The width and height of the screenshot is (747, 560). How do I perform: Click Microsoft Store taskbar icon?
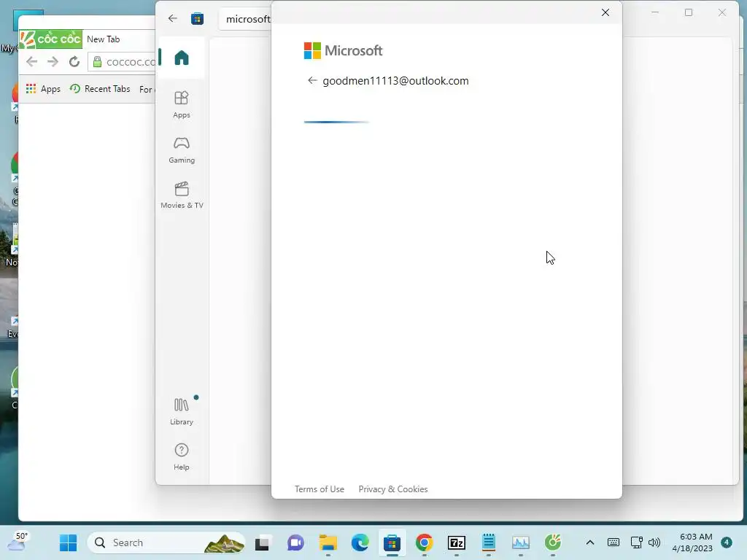(x=392, y=542)
